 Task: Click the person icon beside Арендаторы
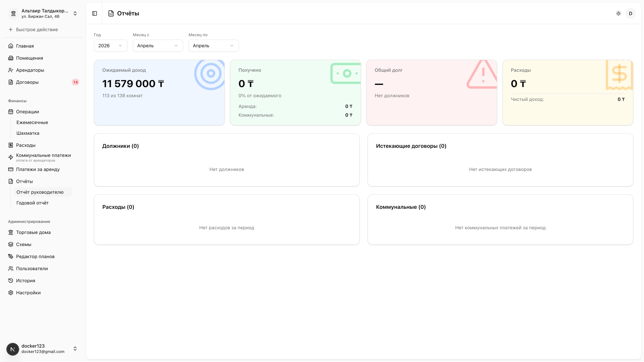[11, 70]
